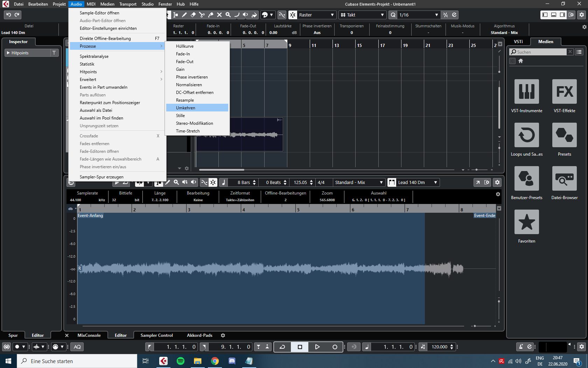Switch to the Spur tab at bottom left
This screenshot has width=588, height=368.
pyautogui.click(x=13, y=335)
